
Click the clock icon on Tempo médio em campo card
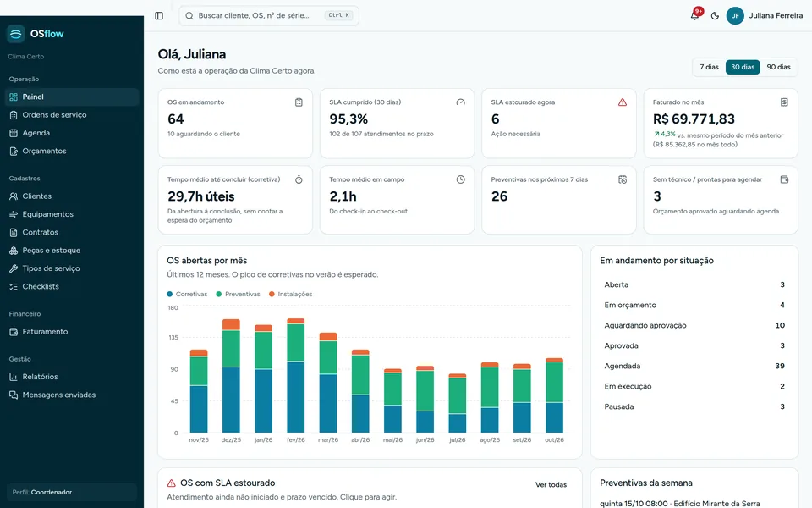click(460, 179)
